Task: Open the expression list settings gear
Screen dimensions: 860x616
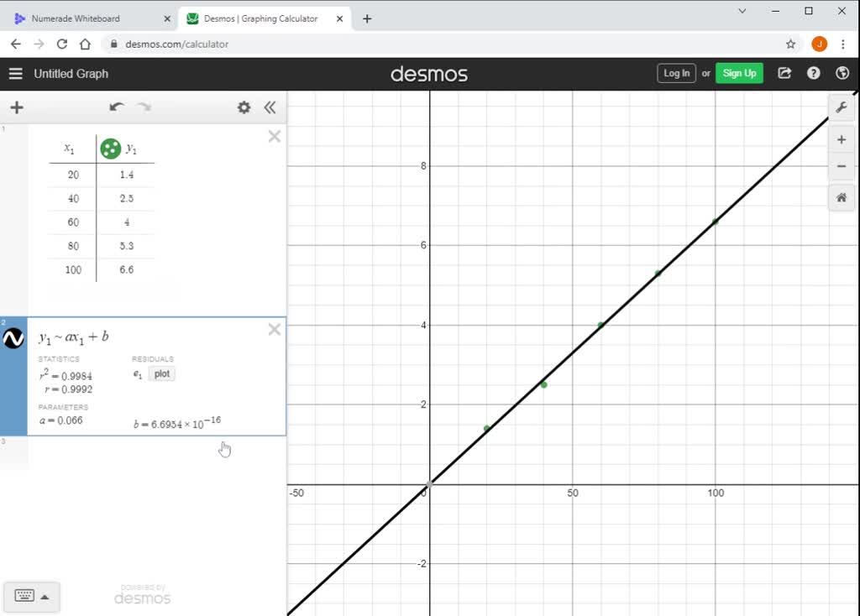Action: point(244,107)
